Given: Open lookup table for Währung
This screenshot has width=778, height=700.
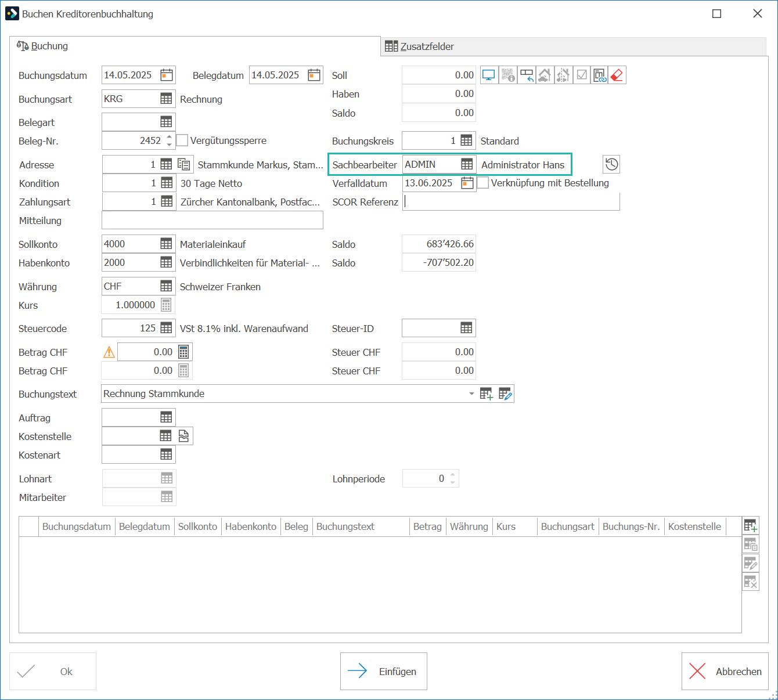Looking at the screenshot, I should 166,286.
